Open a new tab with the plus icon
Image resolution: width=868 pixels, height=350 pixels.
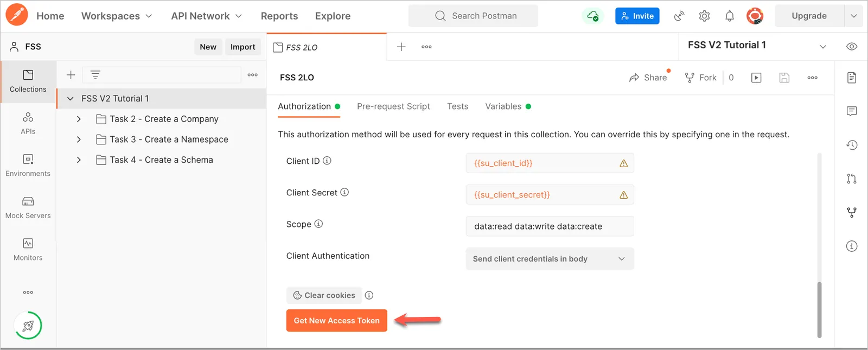coord(401,47)
